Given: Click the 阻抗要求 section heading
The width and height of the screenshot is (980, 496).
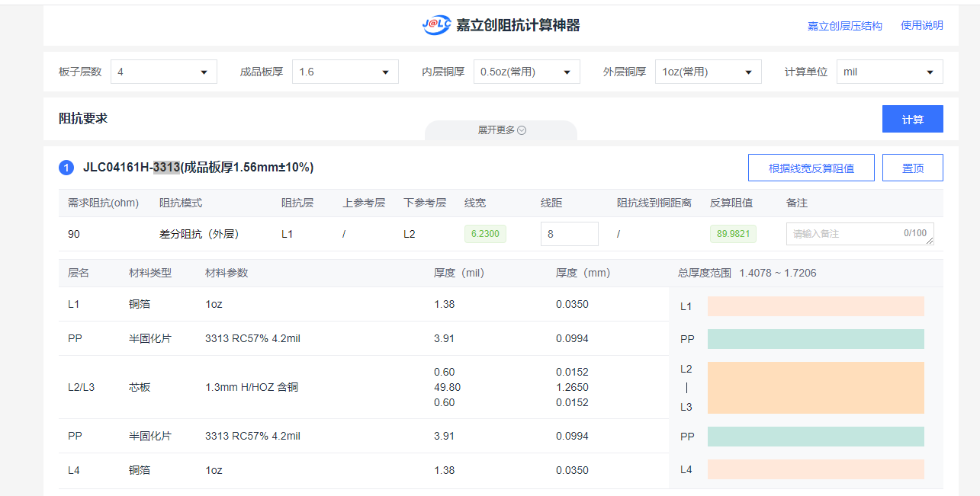Looking at the screenshot, I should pyautogui.click(x=83, y=118).
